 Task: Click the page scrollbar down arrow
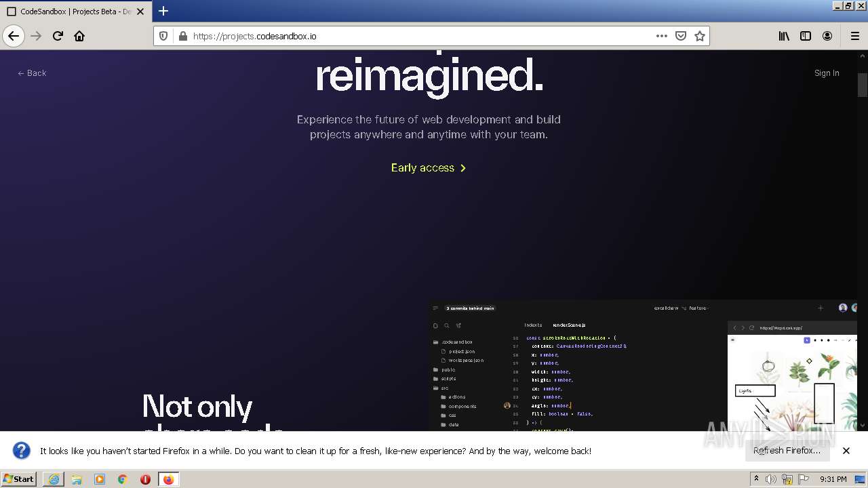point(863,425)
